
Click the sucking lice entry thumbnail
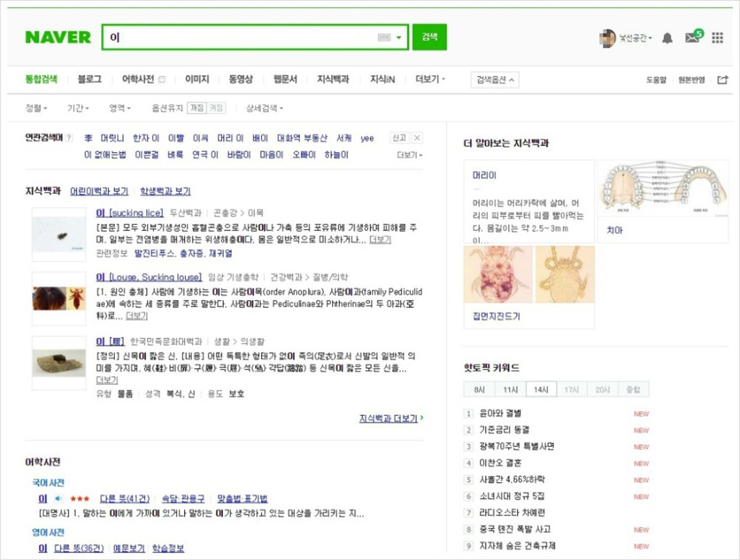59,234
